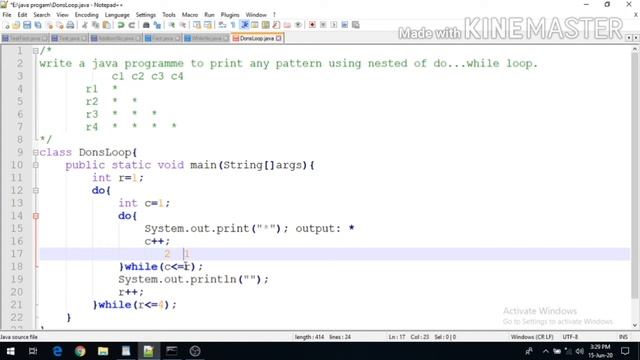Click line number 17 in the margin
Image resolution: width=640 pixels, height=360 pixels.
[16, 254]
